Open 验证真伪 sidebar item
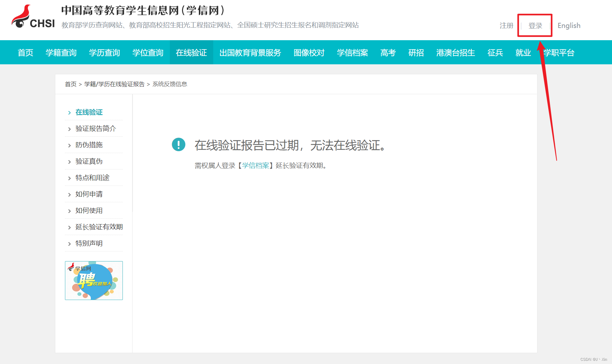This screenshot has height=364, width=612. point(89,161)
